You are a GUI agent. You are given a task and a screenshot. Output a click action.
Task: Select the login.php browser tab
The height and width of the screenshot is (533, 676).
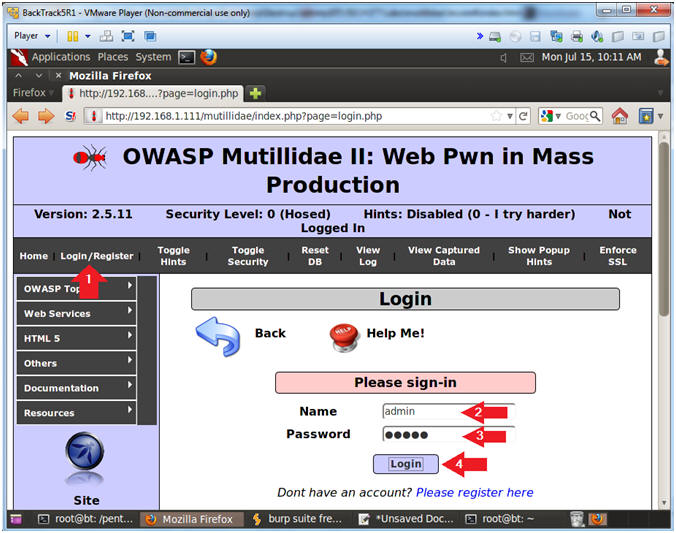[x=153, y=93]
